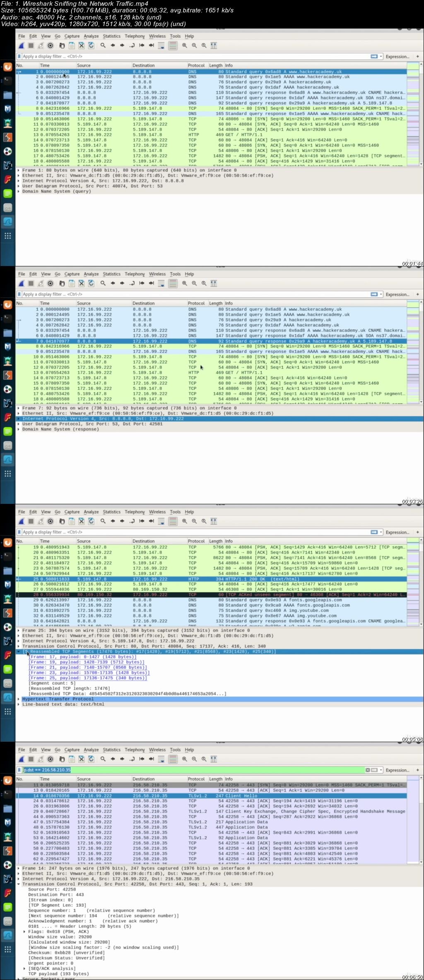Expand "Frame 1: 80 bytes on wire" row

pyautogui.click(x=19, y=170)
